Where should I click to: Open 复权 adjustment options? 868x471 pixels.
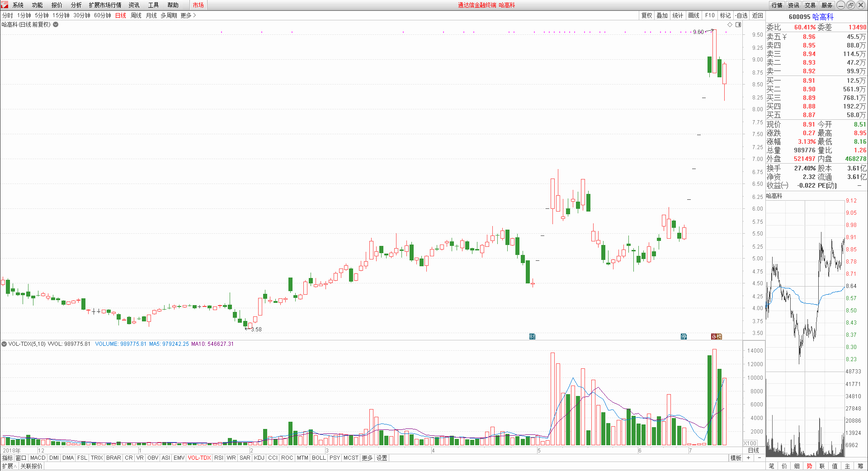pyautogui.click(x=647, y=15)
